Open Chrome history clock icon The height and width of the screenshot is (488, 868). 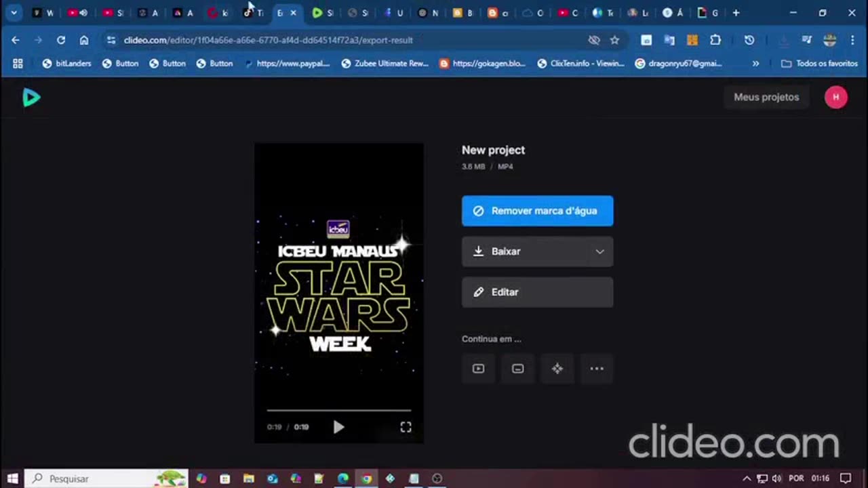point(749,40)
